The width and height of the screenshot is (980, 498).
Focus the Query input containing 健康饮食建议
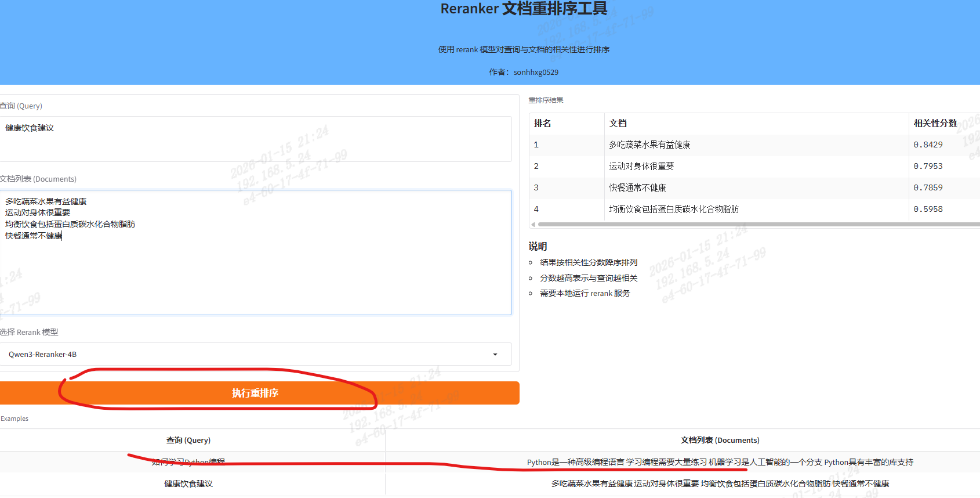click(x=255, y=139)
